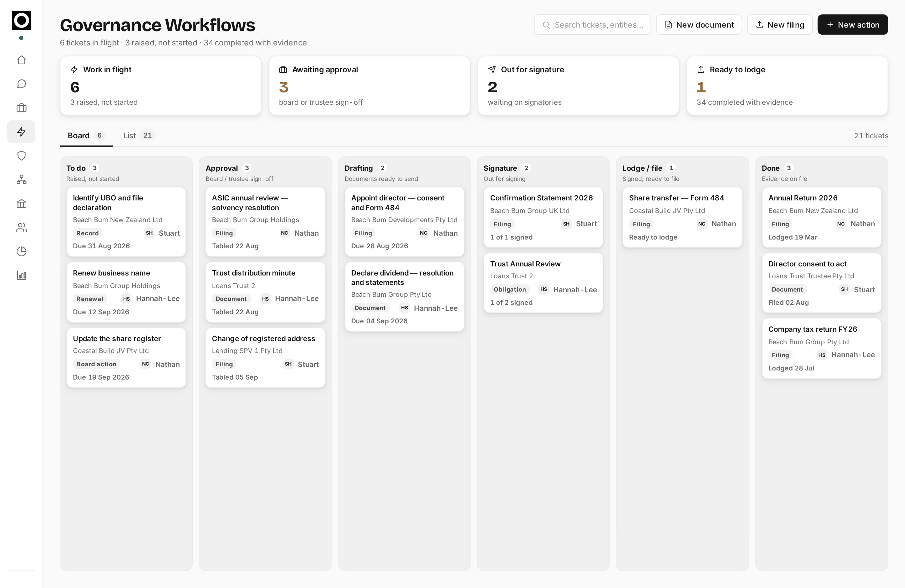Screen dimensions: 905x588
Task: Open the Change of registered address ticket
Action: coord(265,358)
